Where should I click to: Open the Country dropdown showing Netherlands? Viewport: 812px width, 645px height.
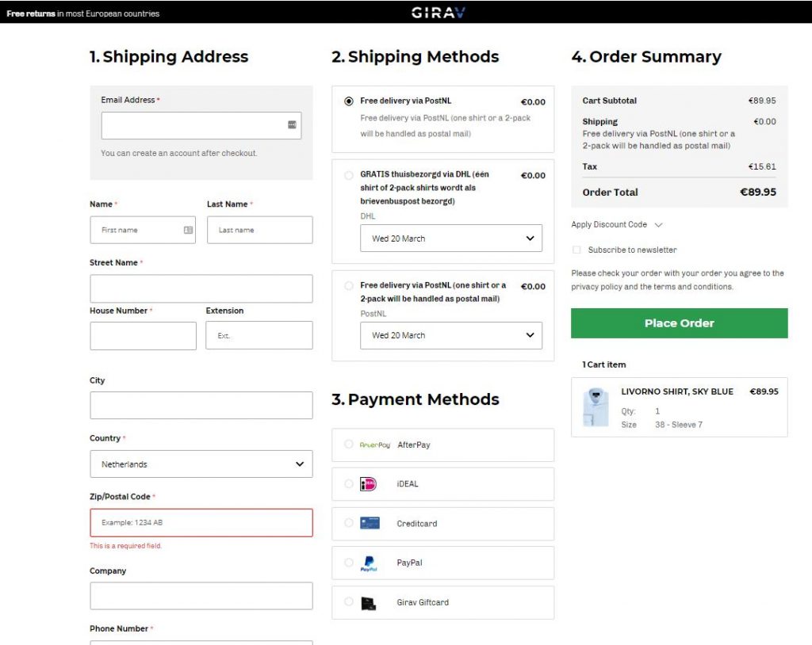coord(201,464)
